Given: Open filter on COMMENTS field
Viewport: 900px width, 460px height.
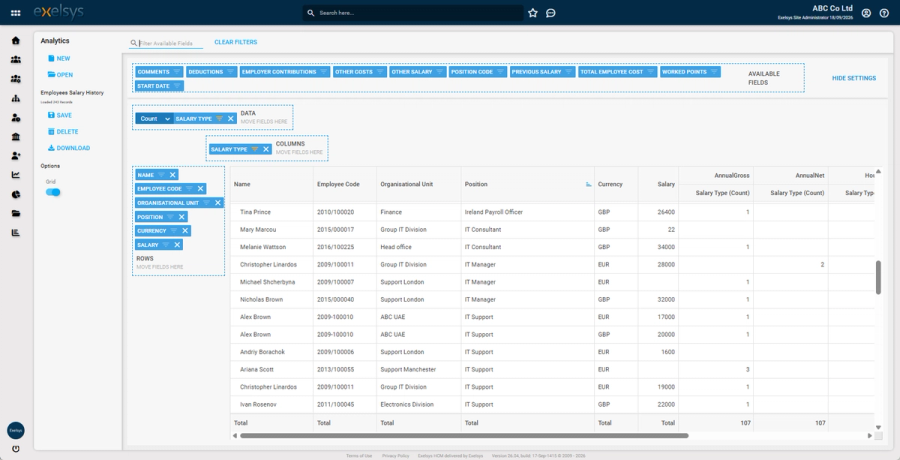Looking at the screenshot, I should click(x=177, y=72).
